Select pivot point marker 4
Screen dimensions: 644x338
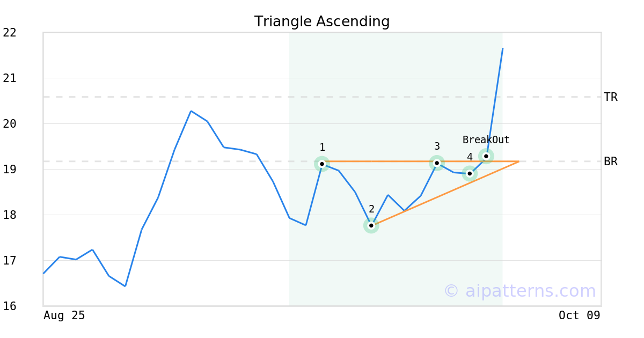click(x=470, y=173)
